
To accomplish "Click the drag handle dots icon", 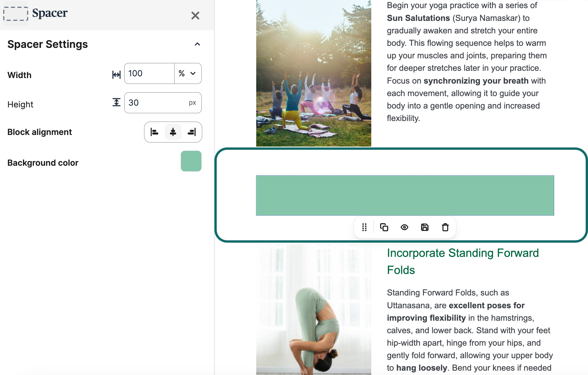I will (x=364, y=227).
